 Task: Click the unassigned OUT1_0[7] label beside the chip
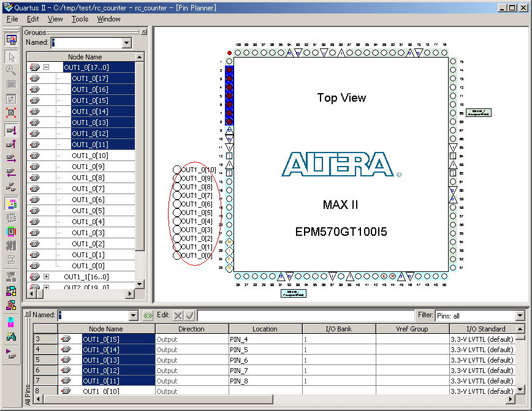197,195
